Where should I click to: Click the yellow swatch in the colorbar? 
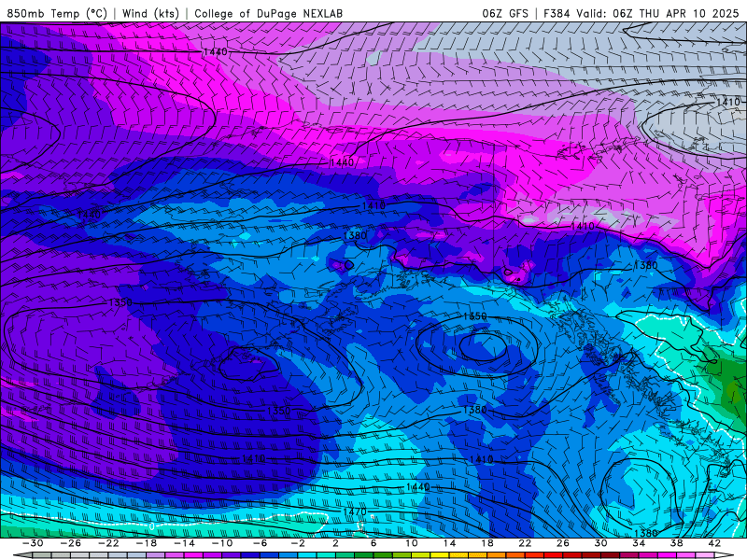point(440,555)
